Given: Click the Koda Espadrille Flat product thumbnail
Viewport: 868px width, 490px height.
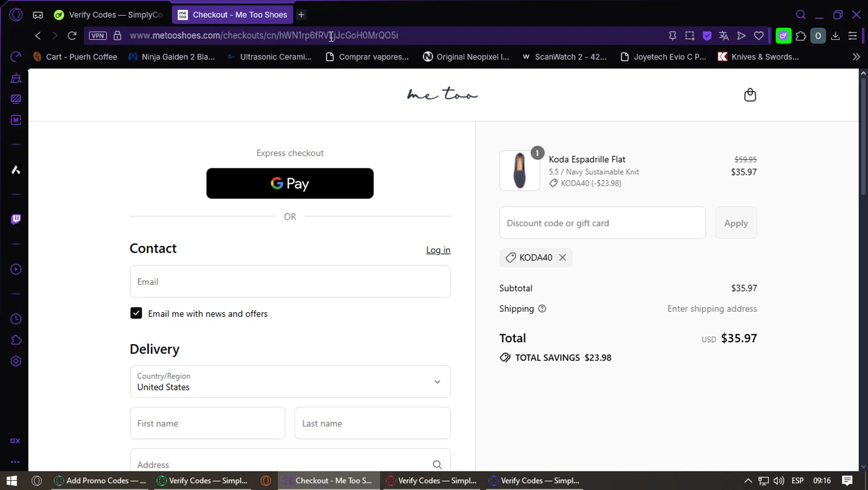Looking at the screenshot, I should [x=520, y=171].
